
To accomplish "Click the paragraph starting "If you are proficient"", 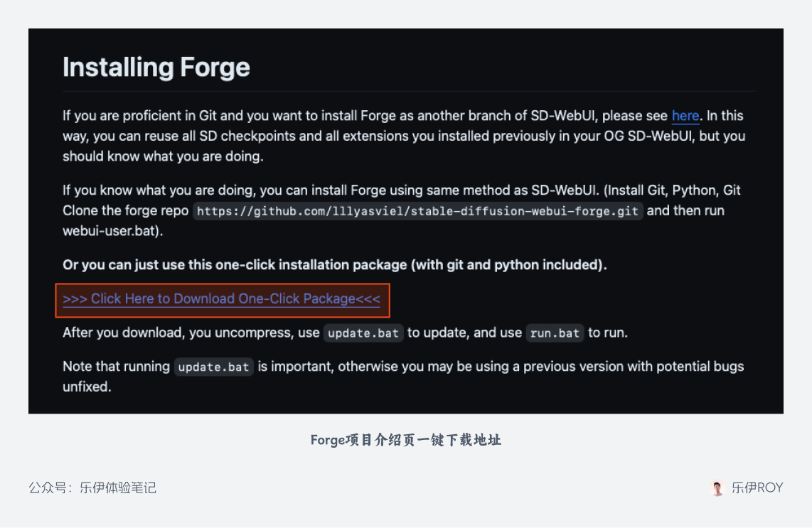I will [x=404, y=136].
